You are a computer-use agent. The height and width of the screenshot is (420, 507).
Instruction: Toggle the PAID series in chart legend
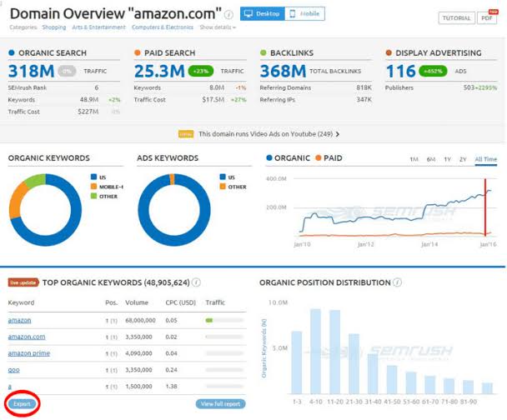329,158
